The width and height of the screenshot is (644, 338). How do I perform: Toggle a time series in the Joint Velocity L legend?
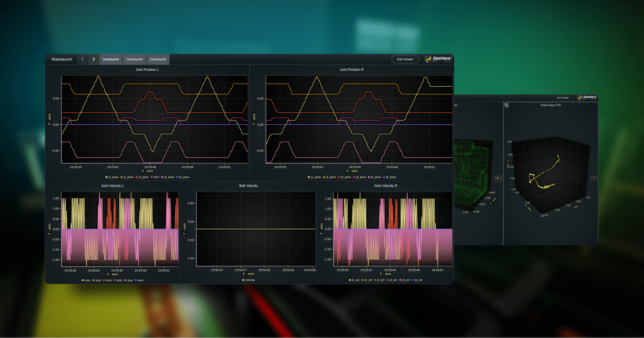tap(82, 280)
